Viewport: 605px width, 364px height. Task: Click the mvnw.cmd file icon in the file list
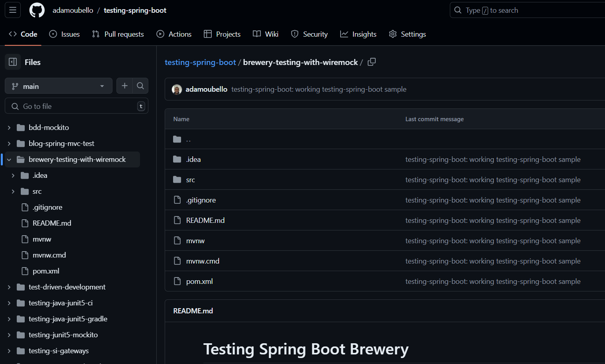click(177, 261)
